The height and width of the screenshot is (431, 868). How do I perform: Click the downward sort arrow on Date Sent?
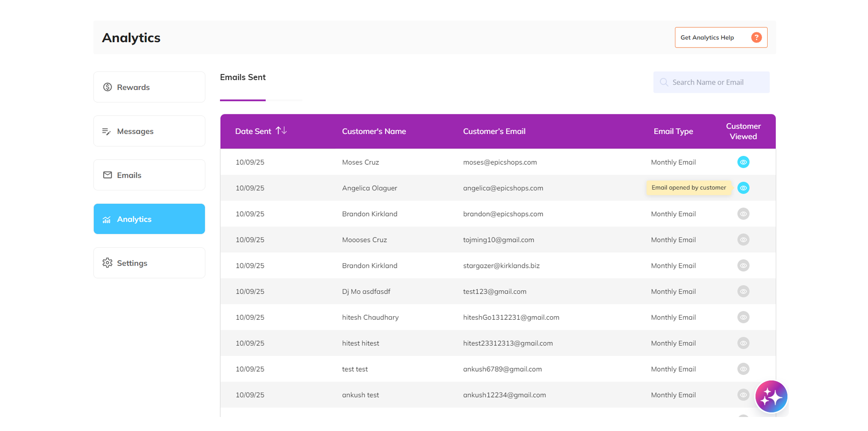285,132
